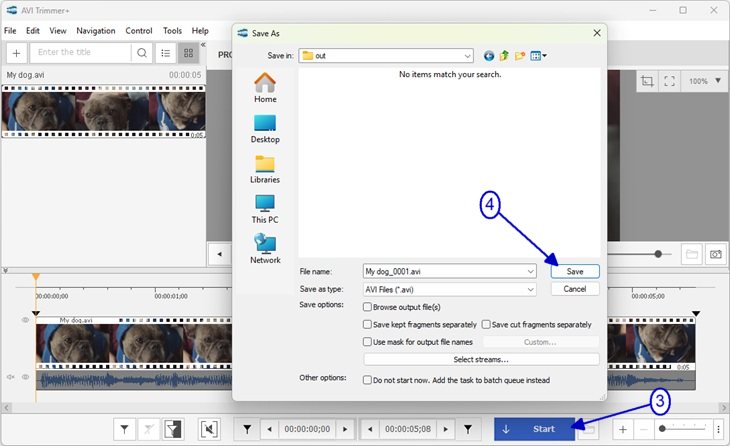Open the Home location in sidebar
This screenshot has width=730, height=446.
point(265,88)
